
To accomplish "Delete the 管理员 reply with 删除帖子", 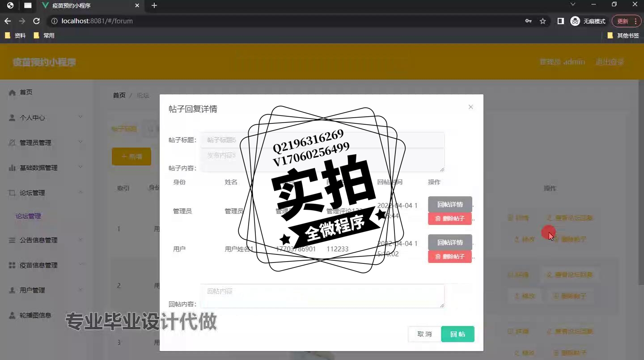I will 450,219.
